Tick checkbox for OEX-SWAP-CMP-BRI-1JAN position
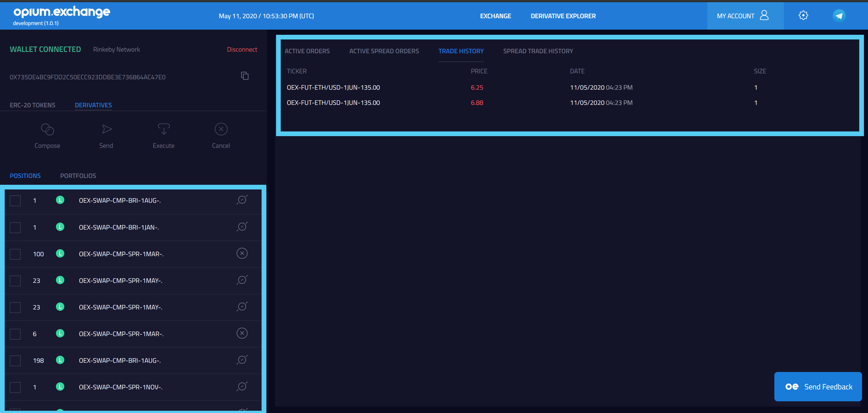 point(15,227)
